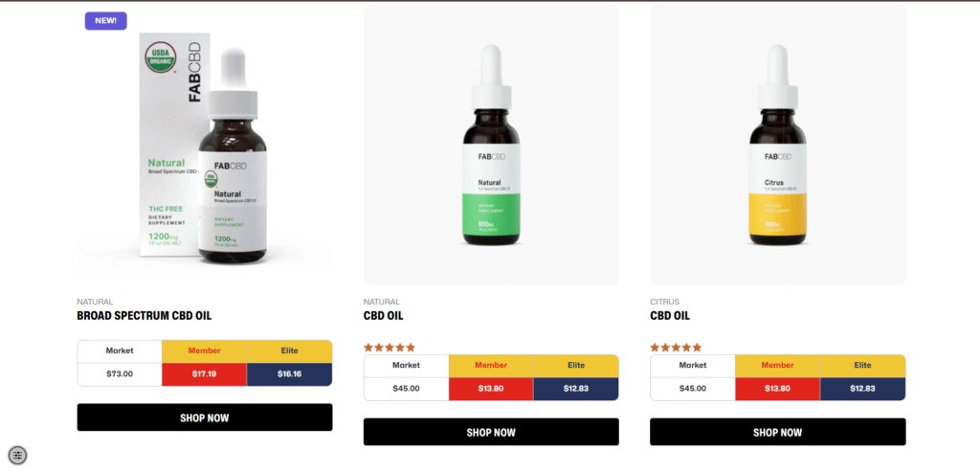This screenshot has height=473, width=980.
Task: Select the $16.16 Elite price cell
Action: tap(289, 374)
